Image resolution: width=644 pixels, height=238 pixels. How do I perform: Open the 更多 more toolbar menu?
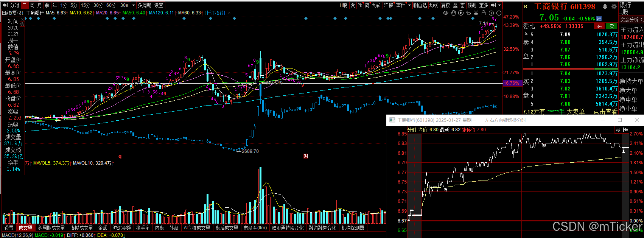[x=484, y=5]
